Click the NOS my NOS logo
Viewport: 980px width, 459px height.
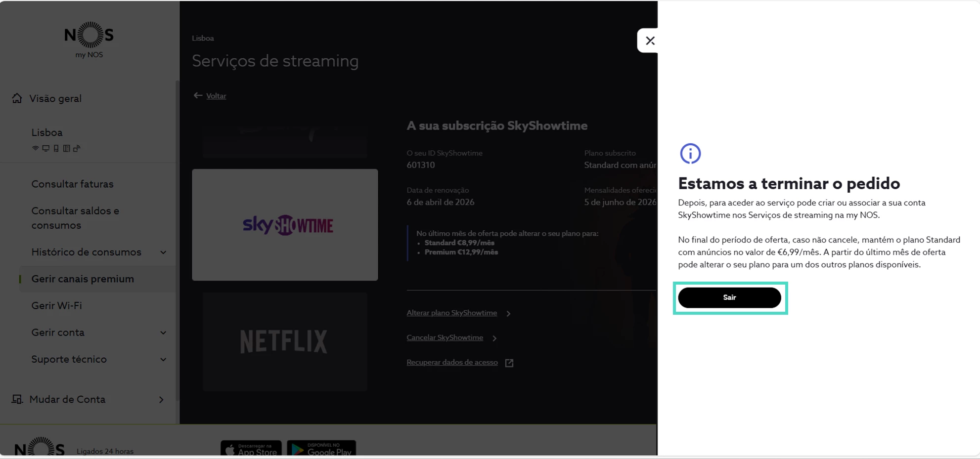point(89,40)
